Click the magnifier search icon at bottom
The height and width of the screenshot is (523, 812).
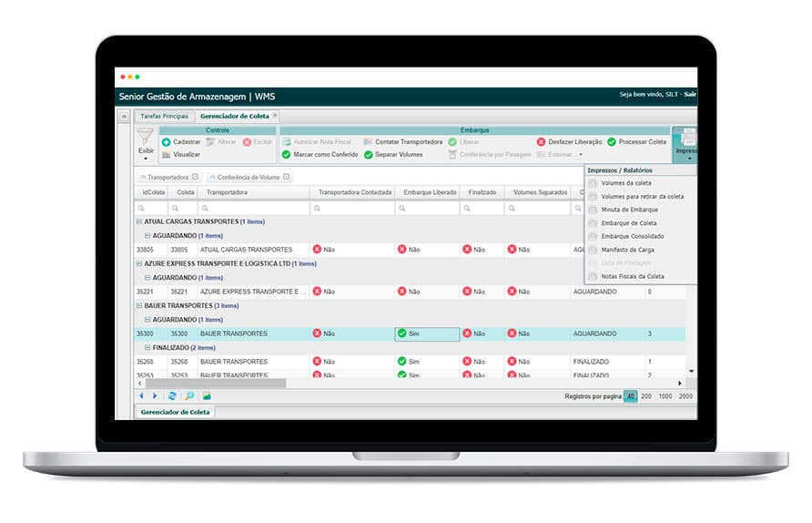(x=189, y=396)
